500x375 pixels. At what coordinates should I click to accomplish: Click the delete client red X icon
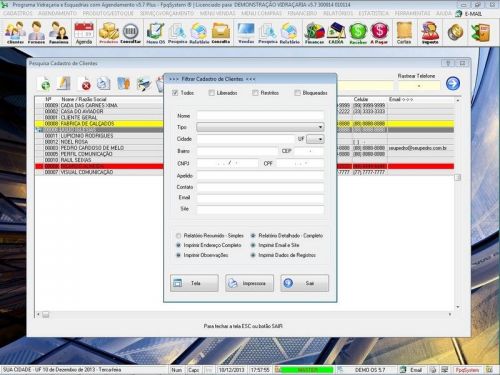85,84
